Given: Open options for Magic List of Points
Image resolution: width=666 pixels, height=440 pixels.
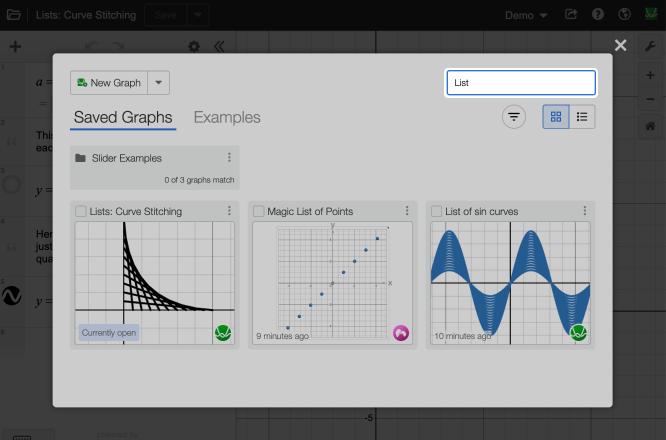Looking at the screenshot, I should [x=407, y=211].
